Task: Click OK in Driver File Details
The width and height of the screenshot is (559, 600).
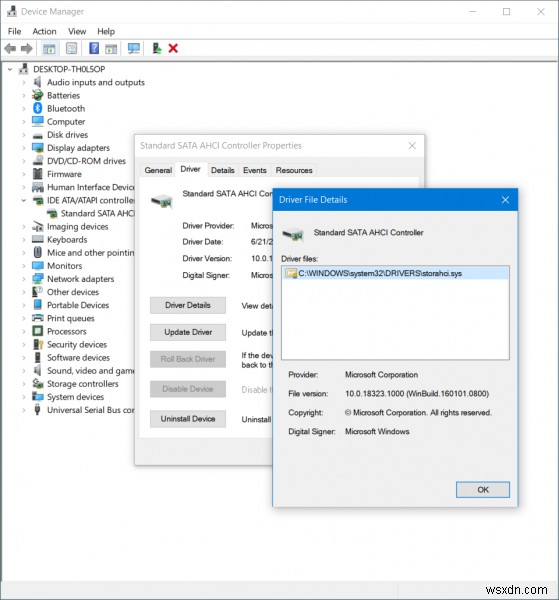Action: click(482, 489)
